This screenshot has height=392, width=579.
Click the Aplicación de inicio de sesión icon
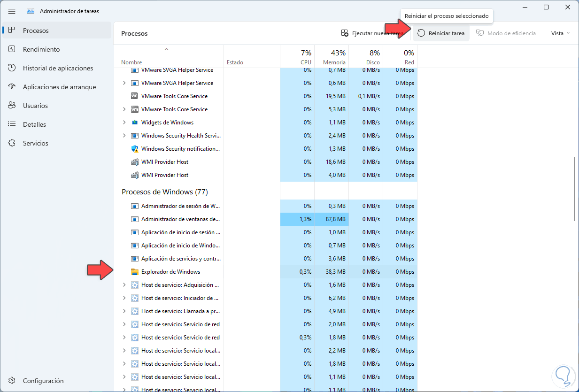[x=134, y=232]
